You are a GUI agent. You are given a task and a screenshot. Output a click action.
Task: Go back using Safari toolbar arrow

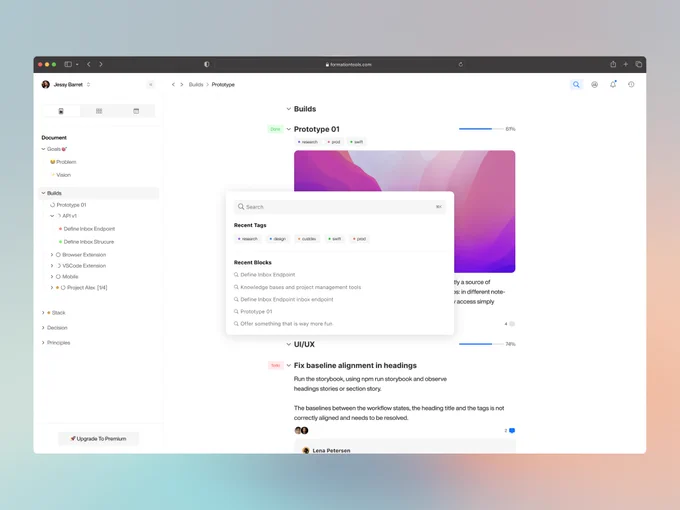pyautogui.click(x=88, y=64)
